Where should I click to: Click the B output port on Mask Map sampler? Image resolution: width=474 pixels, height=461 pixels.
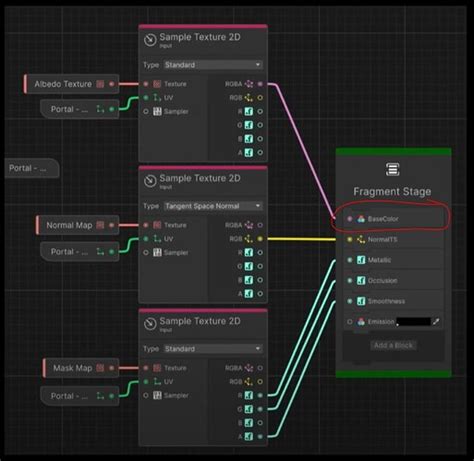pyautogui.click(x=260, y=423)
